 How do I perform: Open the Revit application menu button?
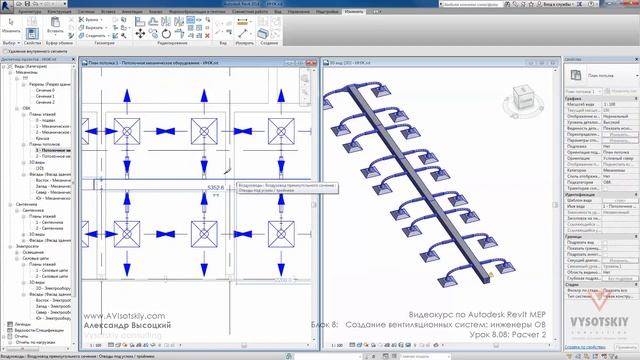coord(6,6)
